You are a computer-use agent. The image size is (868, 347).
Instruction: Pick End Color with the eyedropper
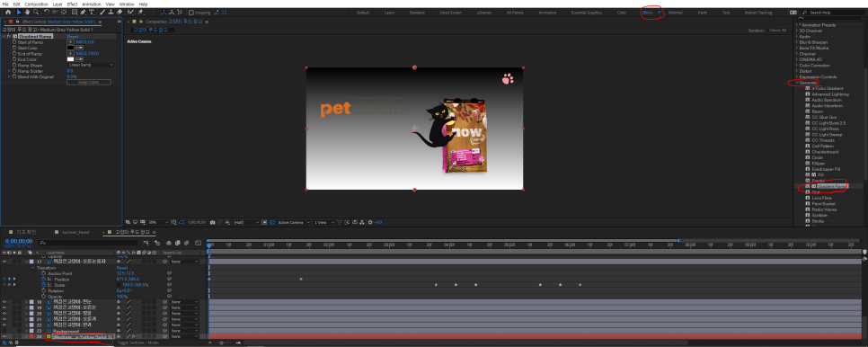click(79, 59)
